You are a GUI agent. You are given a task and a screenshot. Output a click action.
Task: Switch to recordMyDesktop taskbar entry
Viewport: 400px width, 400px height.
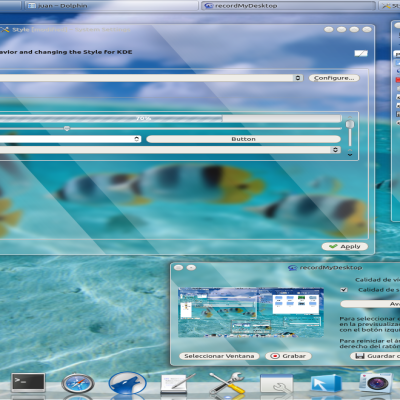point(288,6)
